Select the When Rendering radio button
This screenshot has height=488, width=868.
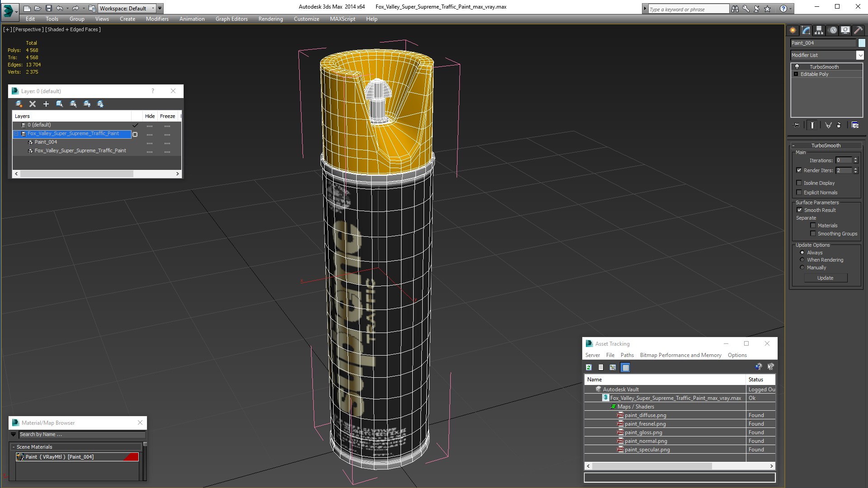coord(802,260)
